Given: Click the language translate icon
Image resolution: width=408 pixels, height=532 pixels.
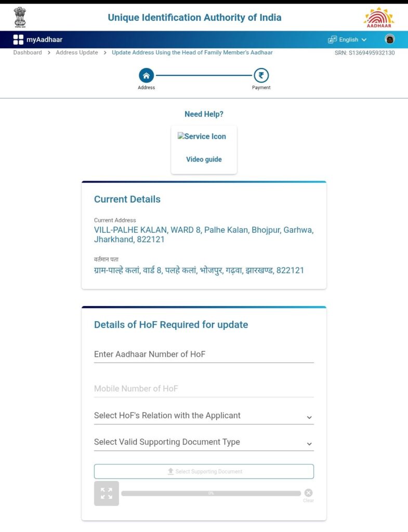Looking at the screenshot, I should (333, 39).
